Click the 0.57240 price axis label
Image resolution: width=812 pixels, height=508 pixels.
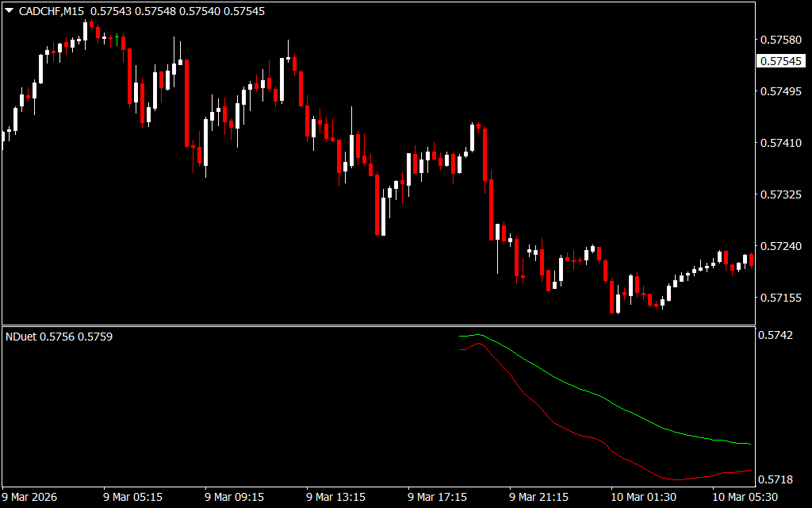(x=779, y=247)
